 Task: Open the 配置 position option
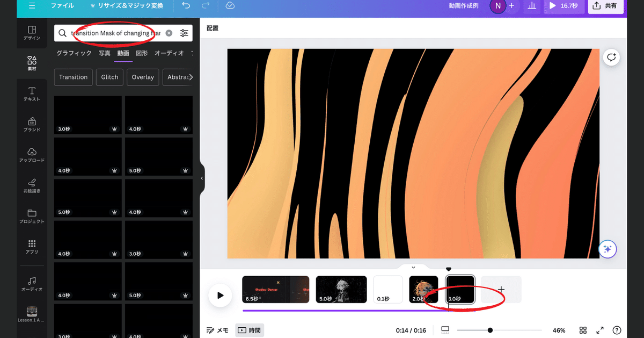click(213, 28)
